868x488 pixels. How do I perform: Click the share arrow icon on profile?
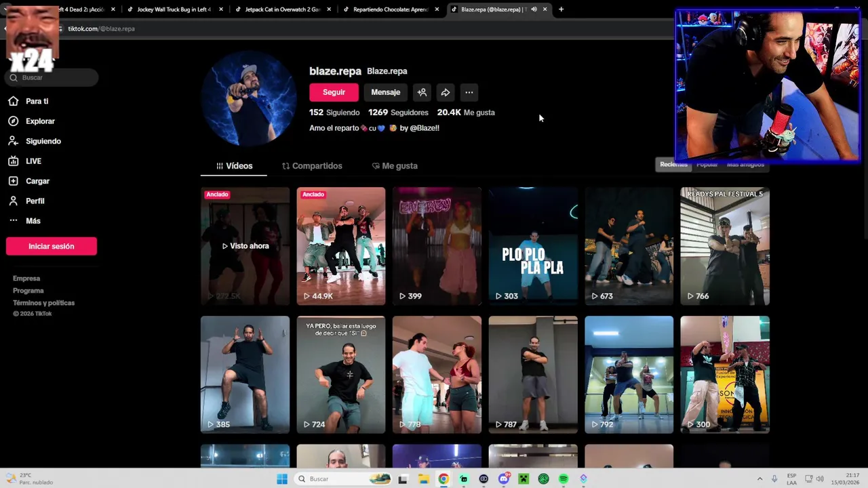pyautogui.click(x=446, y=92)
